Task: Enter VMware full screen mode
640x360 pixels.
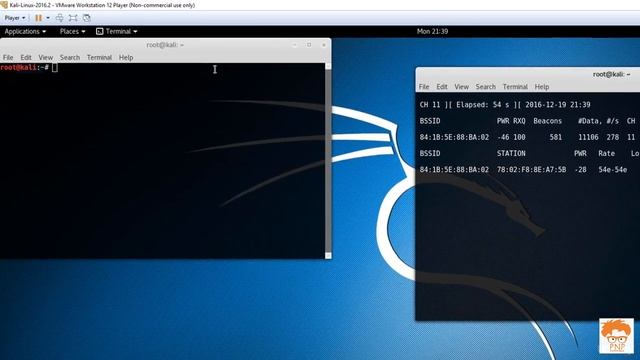Action: pyautogui.click(x=73, y=18)
